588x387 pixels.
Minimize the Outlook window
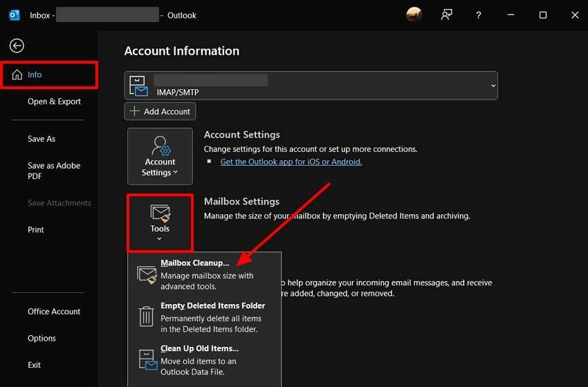(x=511, y=15)
